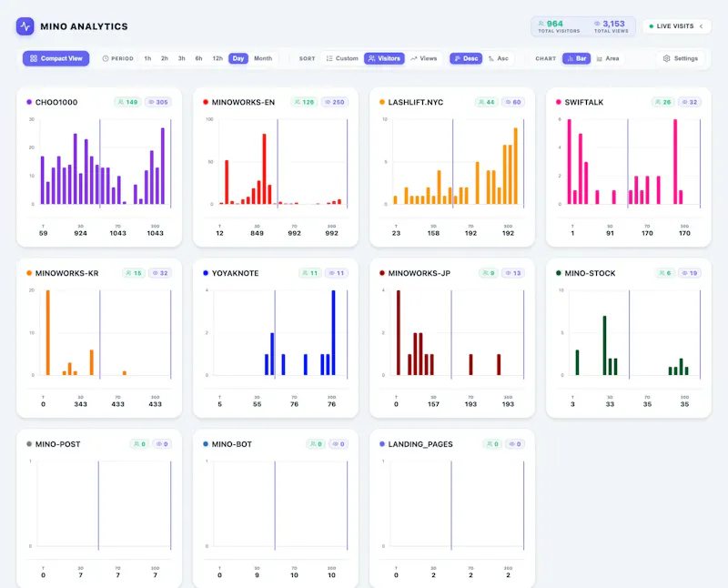Screen dimensions: 728x588
Task: Click MINOWORKS-KR visitors badge 15
Action: pos(133,273)
